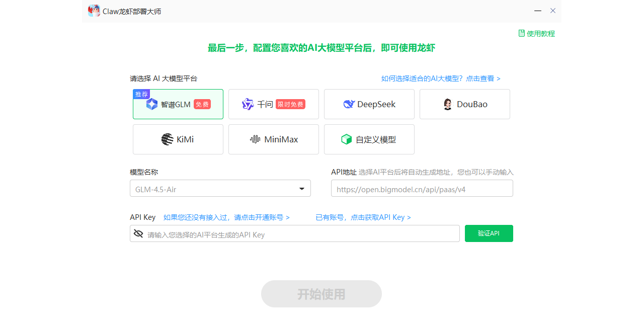Screen dimensions: 644x322
Task: Open the GLM-4.5-Air model dropdown
Action: coord(301,188)
